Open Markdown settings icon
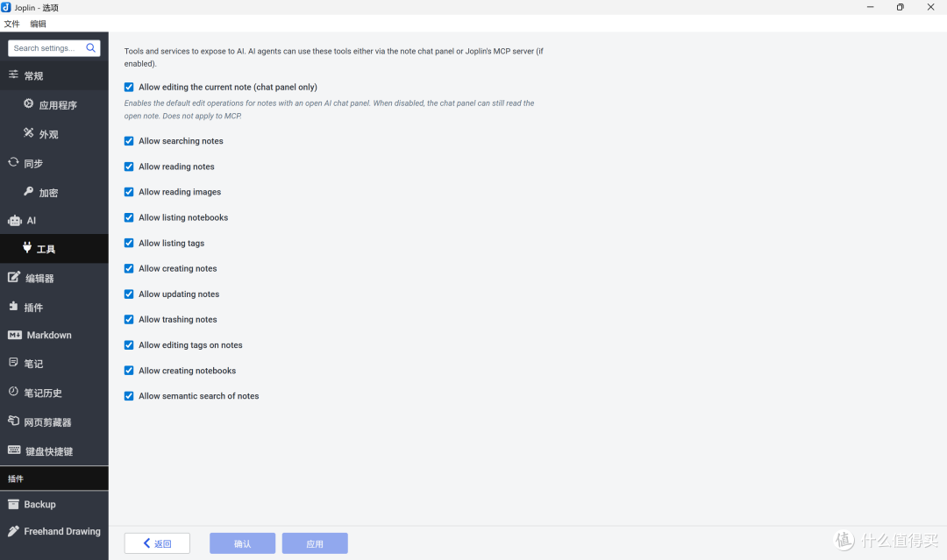This screenshot has width=947, height=560. coord(15,335)
